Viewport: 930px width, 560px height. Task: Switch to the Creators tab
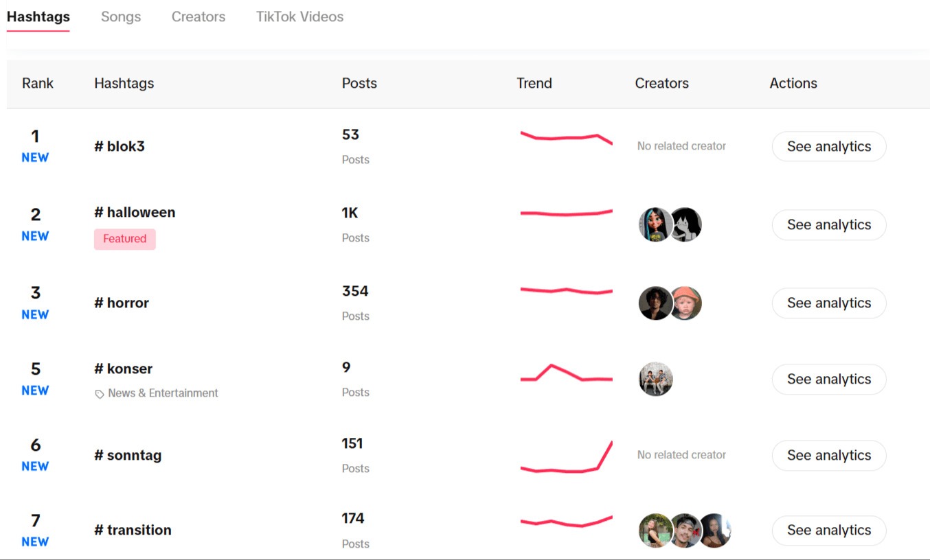(x=199, y=16)
